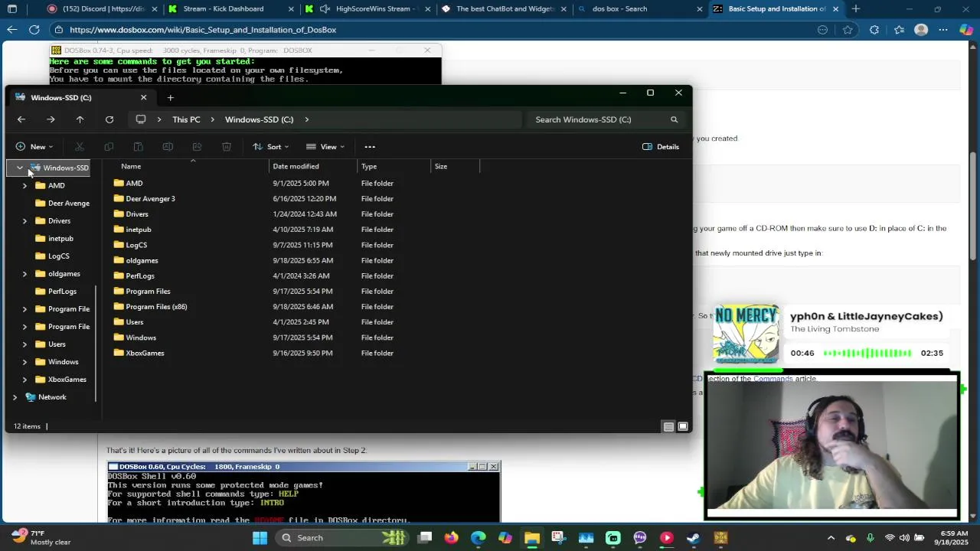Open Steam from the taskbar
The image size is (980, 551).
point(693,538)
